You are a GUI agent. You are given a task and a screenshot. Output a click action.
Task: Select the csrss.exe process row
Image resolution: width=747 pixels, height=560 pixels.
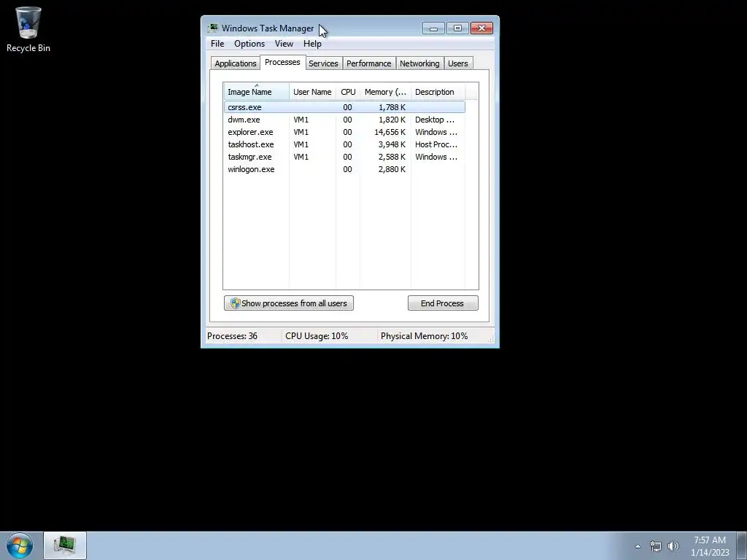tap(344, 107)
